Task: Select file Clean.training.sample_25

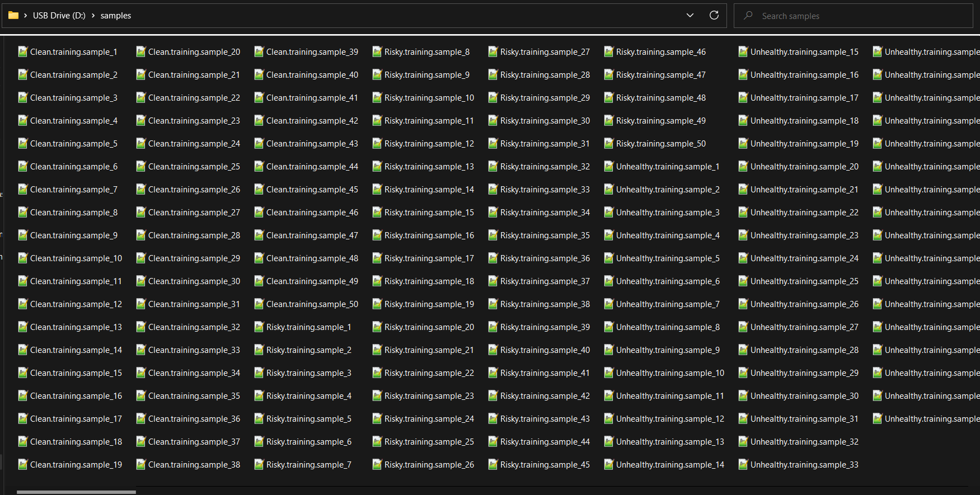Action: [x=194, y=167]
